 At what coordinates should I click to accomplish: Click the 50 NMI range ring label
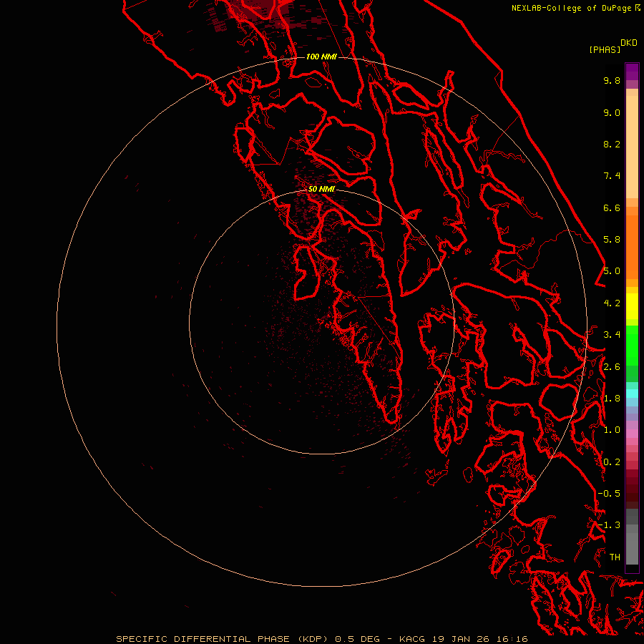click(321, 189)
